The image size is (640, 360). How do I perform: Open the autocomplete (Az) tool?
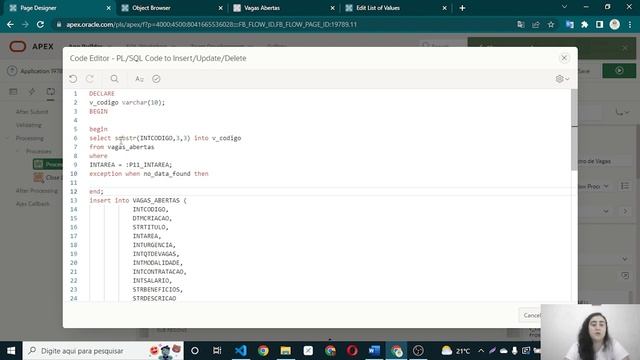pyautogui.click(x=139, y=79)
